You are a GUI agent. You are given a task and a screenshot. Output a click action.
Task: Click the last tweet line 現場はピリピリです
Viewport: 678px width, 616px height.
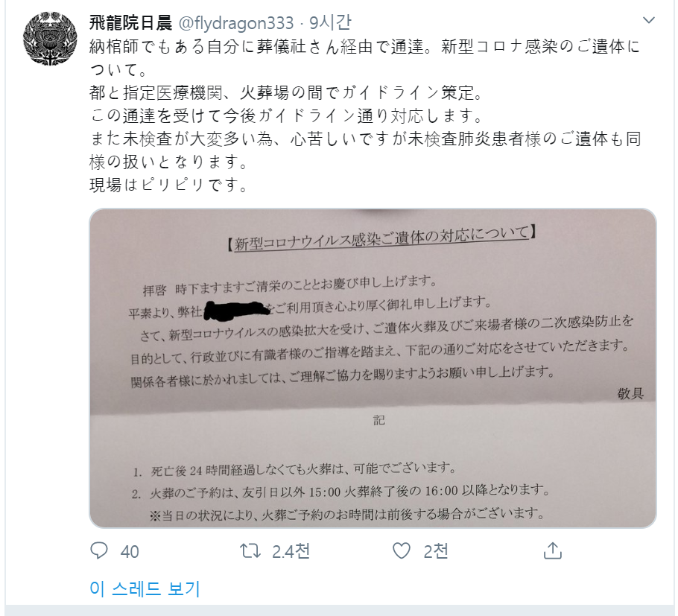coord(170,185)
